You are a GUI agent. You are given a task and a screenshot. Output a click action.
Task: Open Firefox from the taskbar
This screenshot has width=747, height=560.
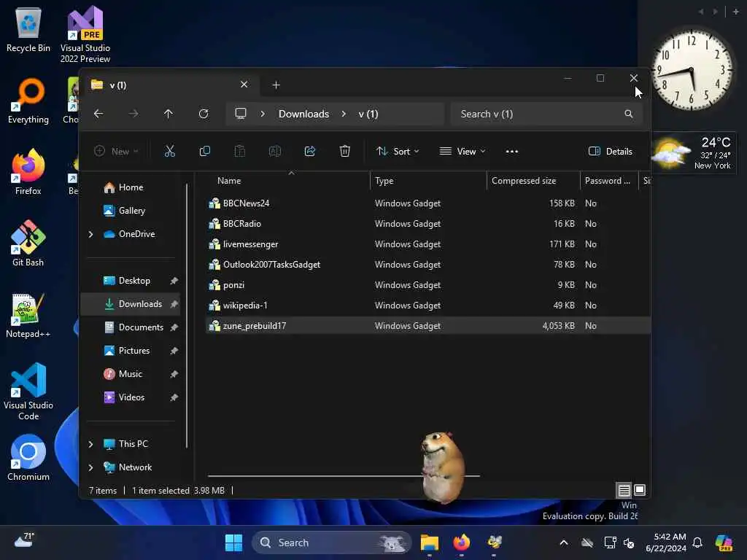pos(462,542)
